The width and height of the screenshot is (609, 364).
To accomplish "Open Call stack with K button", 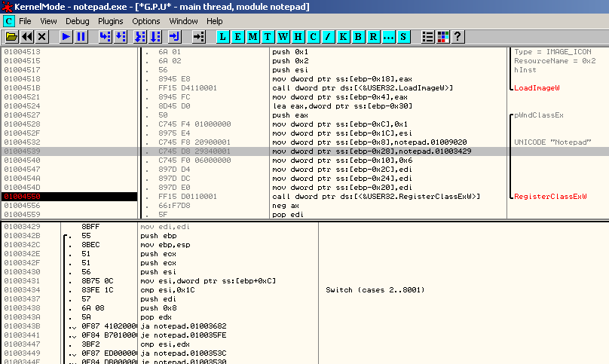I will [x=344, y=36].
